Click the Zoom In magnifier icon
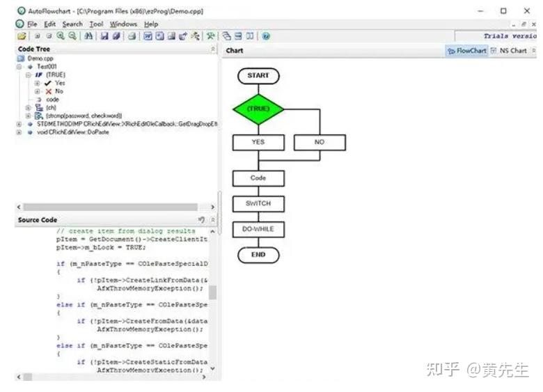 (61, 36)
